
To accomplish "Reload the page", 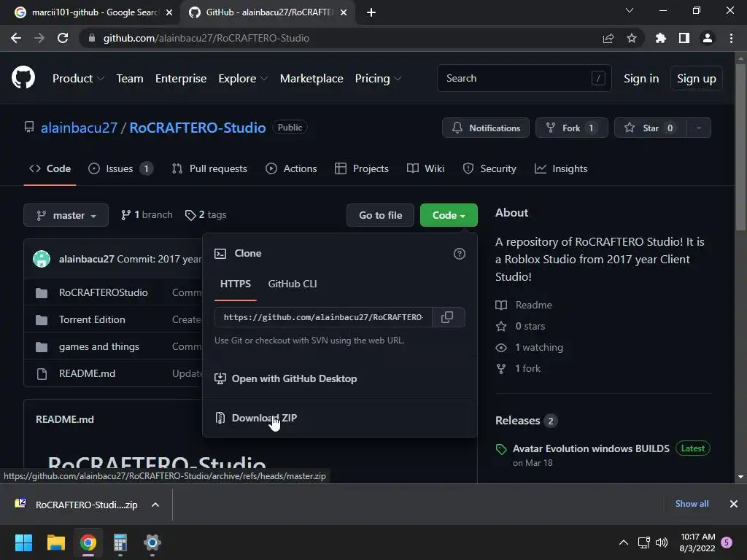I will [x=63, y=38].
